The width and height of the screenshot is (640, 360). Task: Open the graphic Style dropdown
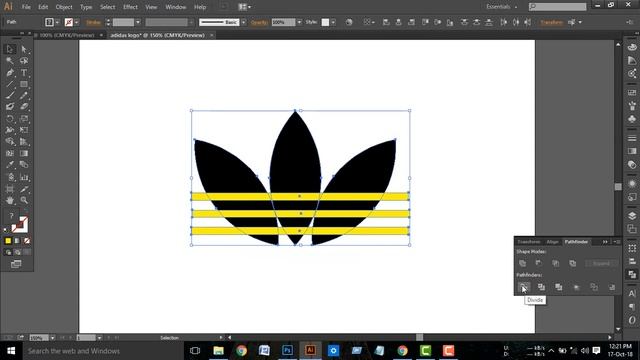pyautogui.click(x=333, y=22)
